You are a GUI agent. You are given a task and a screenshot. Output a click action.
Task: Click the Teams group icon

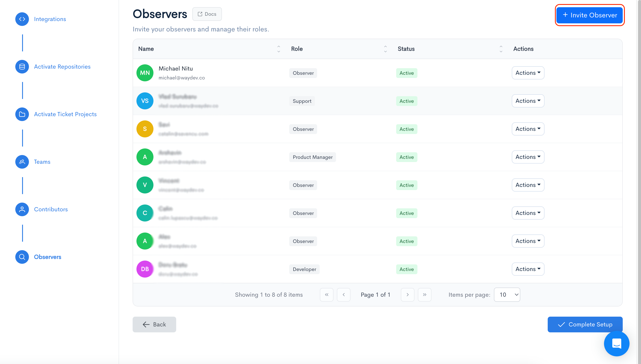pyautogui.click(x=22, y=162)
